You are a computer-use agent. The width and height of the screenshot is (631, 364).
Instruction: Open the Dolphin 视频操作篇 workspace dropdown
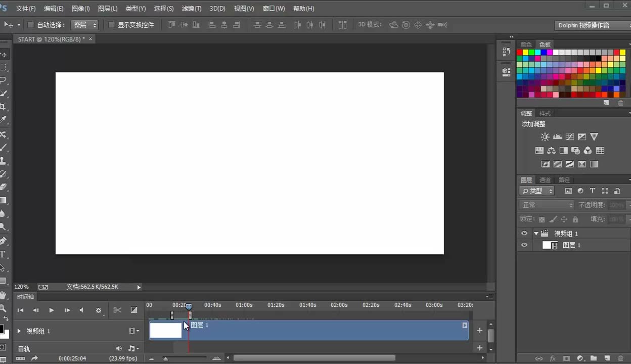click(593, 25)
